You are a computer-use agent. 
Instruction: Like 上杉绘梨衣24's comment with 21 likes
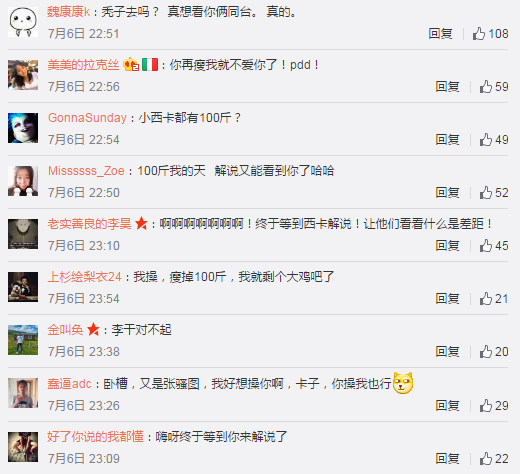coord(494,299)
